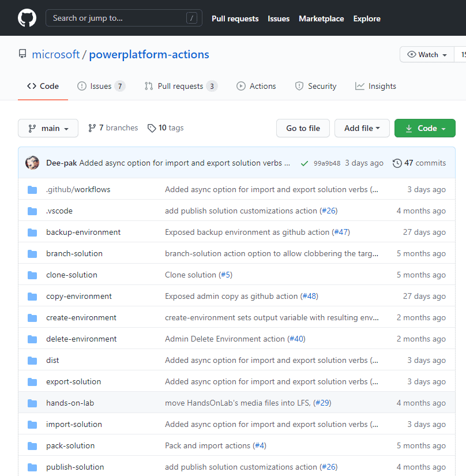This screenshot has width=466, height=476.
Task: Open the 47 commits history link
Action: 419,163
